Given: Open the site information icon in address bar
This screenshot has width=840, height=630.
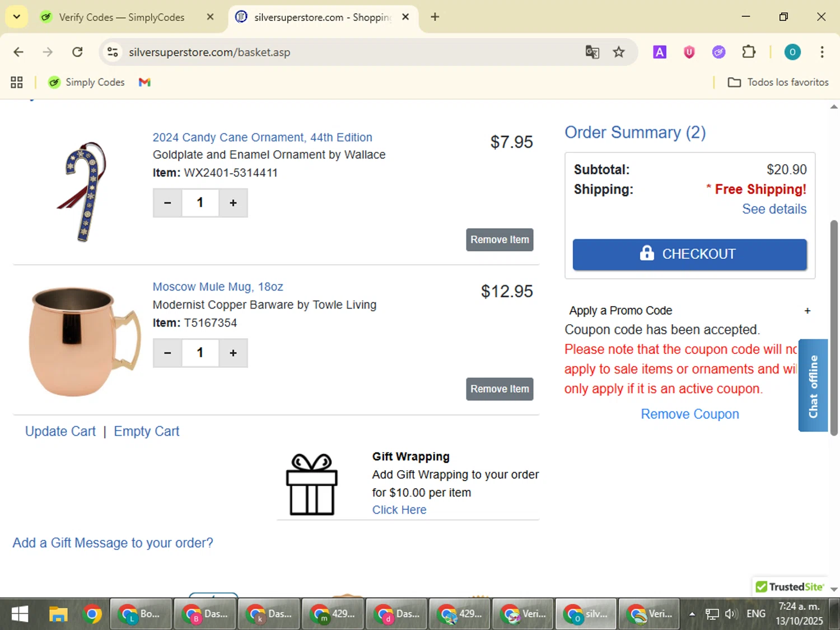Looking at the screenshot, I should [113, 52].
